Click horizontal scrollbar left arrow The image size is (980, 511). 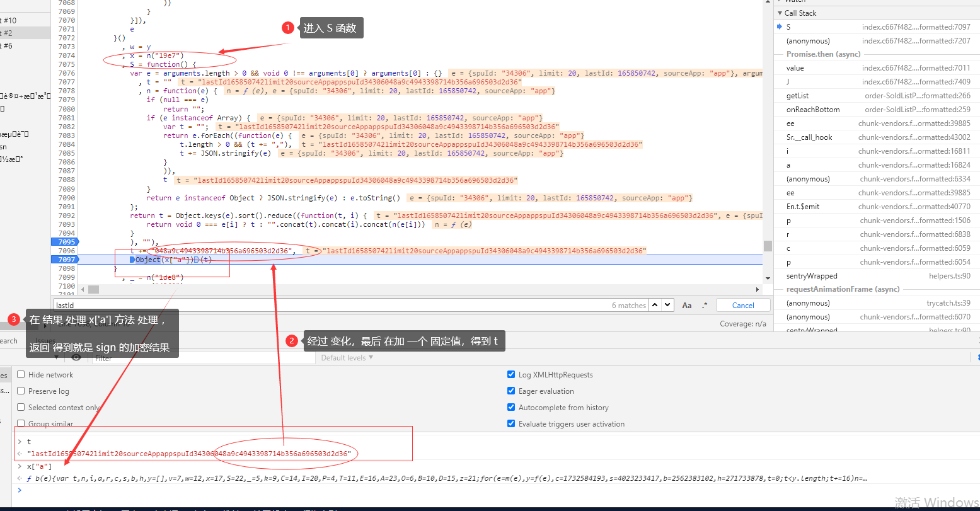pyautogui.click(x=82, y=290)
